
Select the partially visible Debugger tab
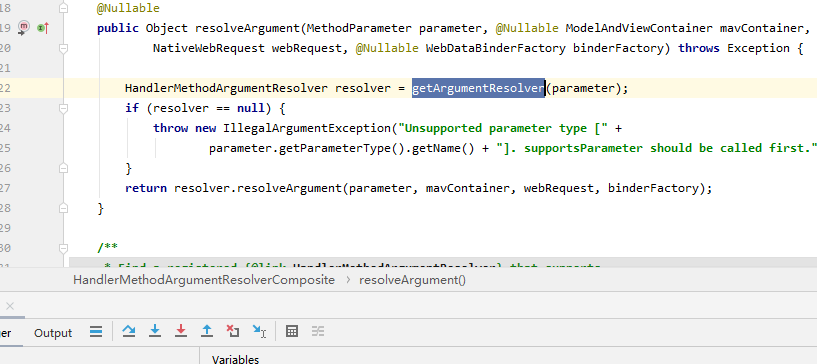pos(5,333)
